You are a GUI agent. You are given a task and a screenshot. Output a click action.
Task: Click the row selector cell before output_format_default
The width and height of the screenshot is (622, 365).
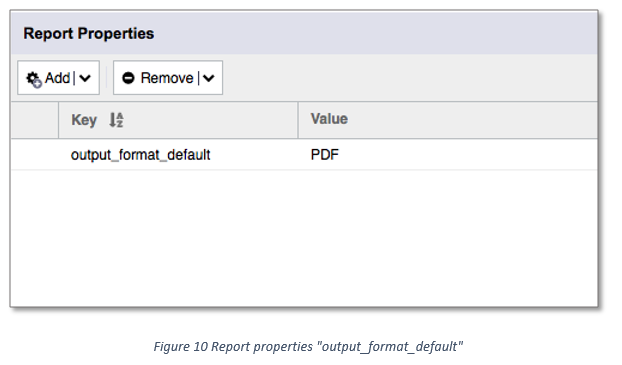35,155
